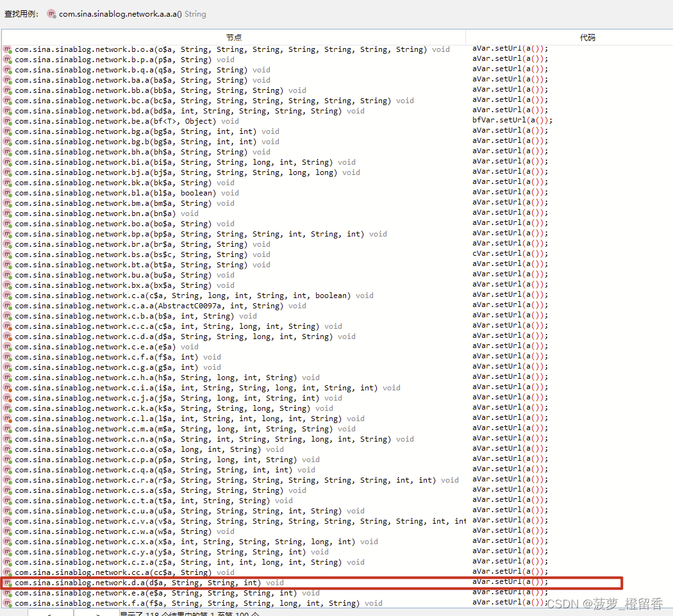Click the method icon of the network.b.o.a row
The image size is (673, 616).
tap(8, 50)
